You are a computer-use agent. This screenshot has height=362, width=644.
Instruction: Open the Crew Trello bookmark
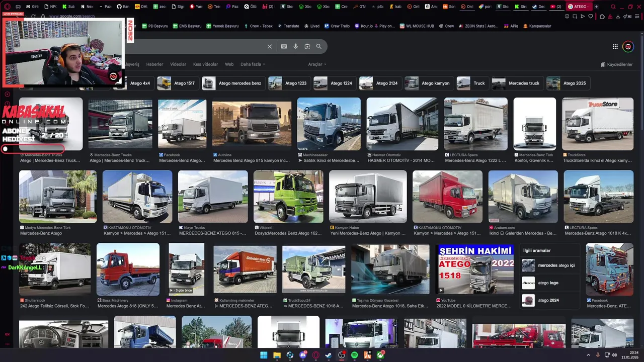(337, 26)
